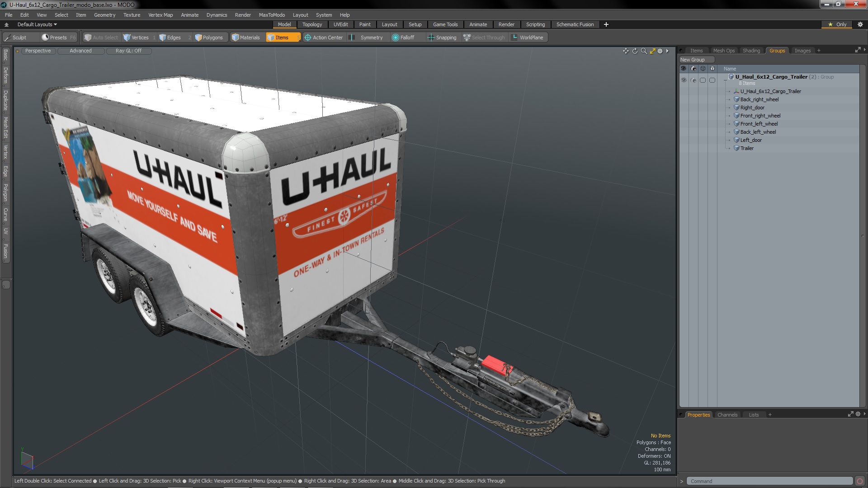Click the New Group button
The height and width of the screenshot is (488, 868).
coord(692,60)
